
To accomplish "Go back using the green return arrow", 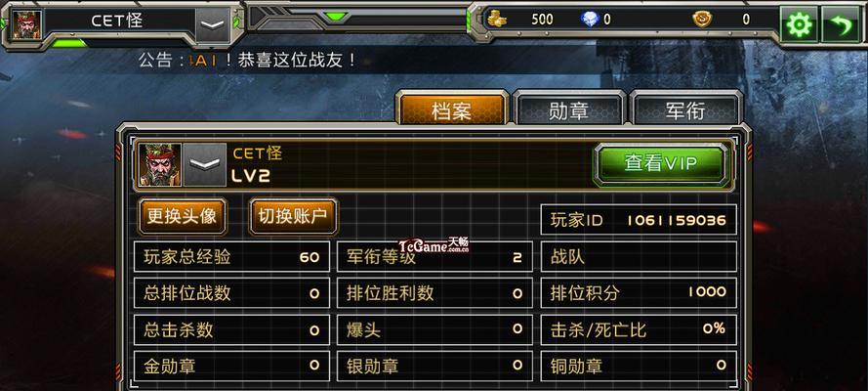I will click(840, 24).
